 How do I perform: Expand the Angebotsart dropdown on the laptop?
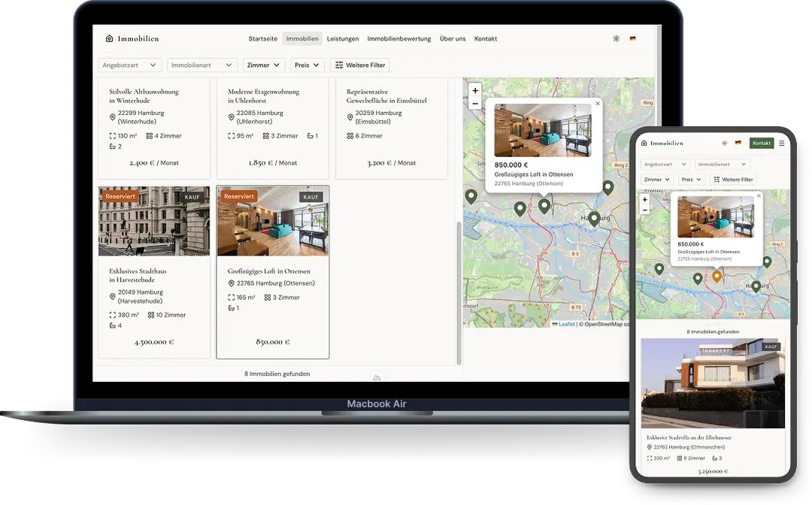click(130, 65)
